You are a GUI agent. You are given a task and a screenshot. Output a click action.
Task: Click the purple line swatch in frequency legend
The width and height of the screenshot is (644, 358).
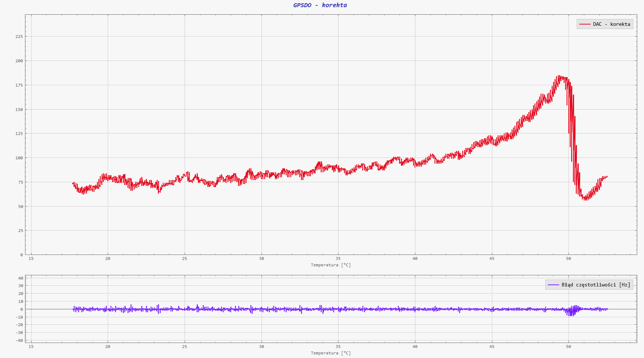(x=553, y=285)
